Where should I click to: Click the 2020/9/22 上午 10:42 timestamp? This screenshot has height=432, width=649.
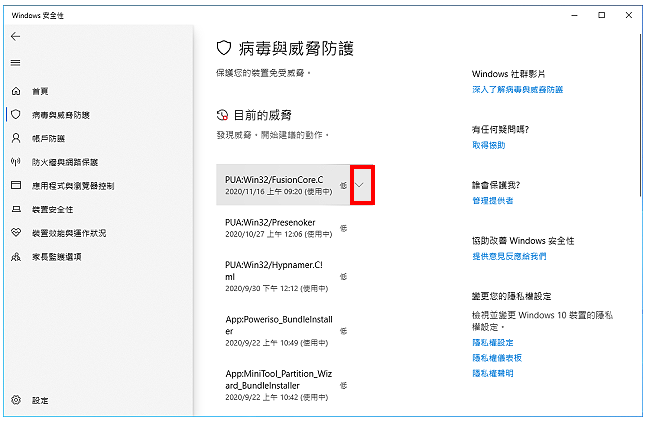coord(277,397)
